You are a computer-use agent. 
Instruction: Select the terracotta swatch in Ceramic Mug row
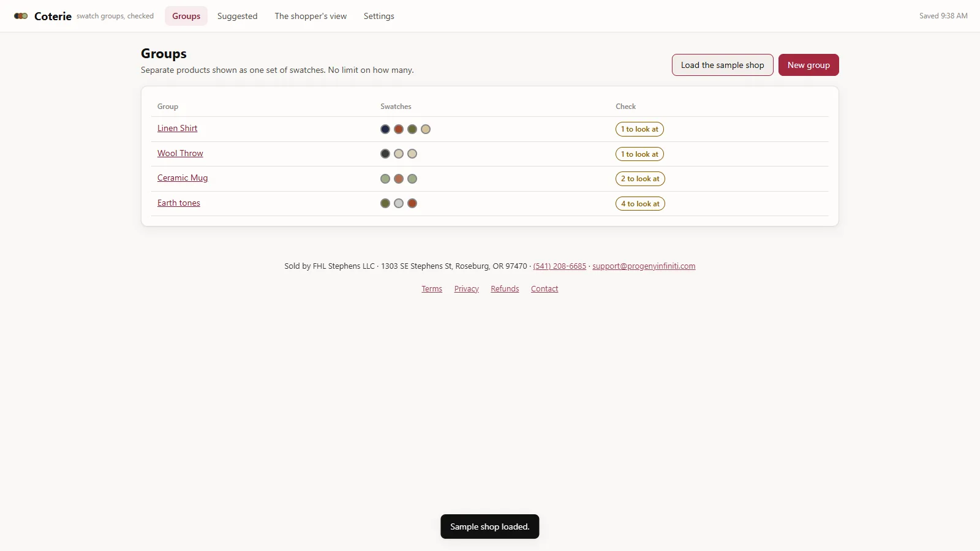[x=399, y=179]
